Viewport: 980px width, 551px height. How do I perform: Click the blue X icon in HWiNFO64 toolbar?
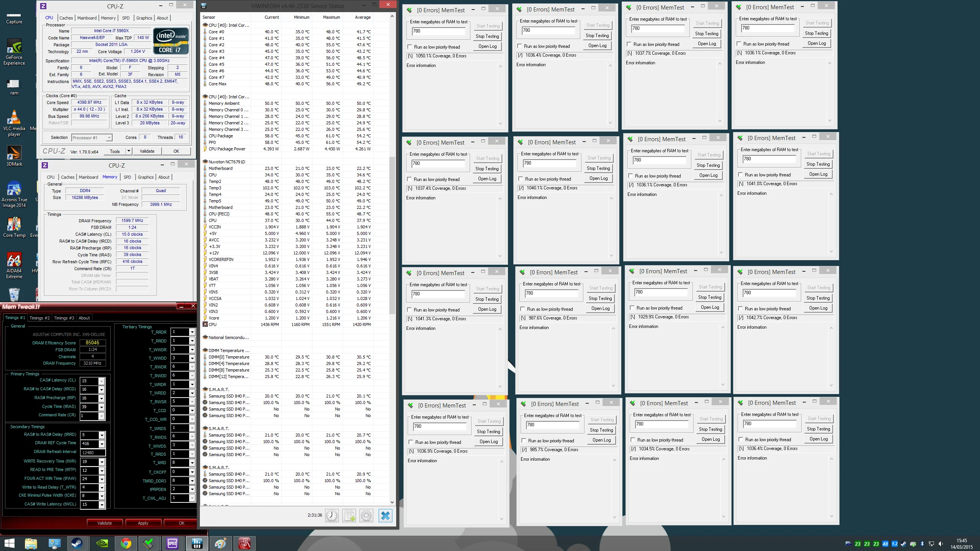pyautogui.click(x=385, y=515)
